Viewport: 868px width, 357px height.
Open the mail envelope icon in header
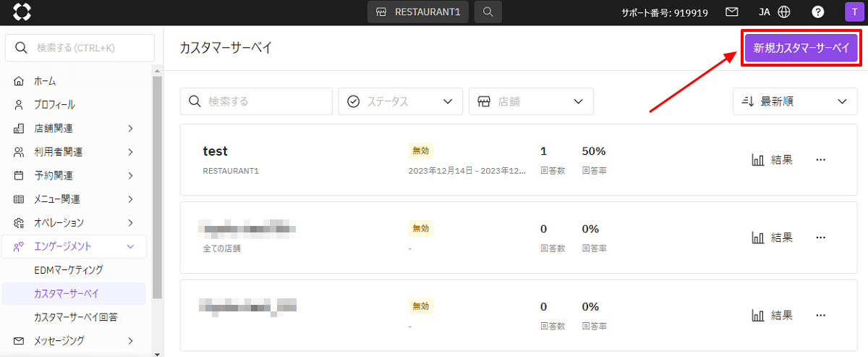(x=732, y=12)
